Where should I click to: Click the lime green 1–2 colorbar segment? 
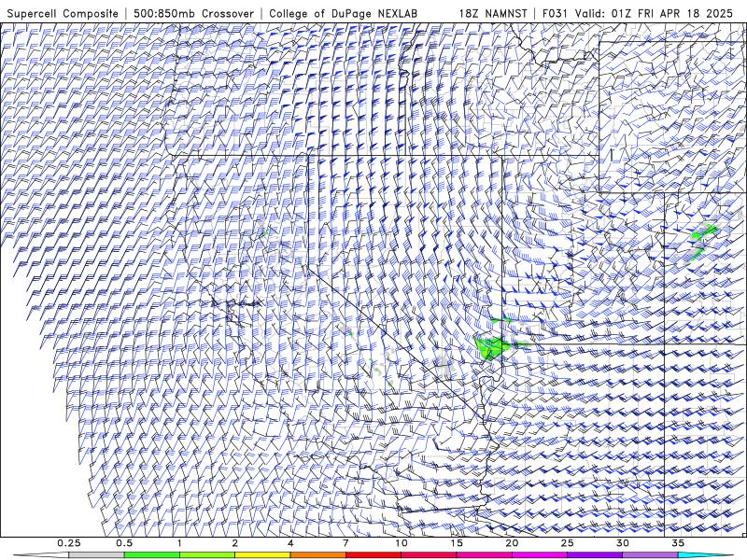tap(207, 555)
